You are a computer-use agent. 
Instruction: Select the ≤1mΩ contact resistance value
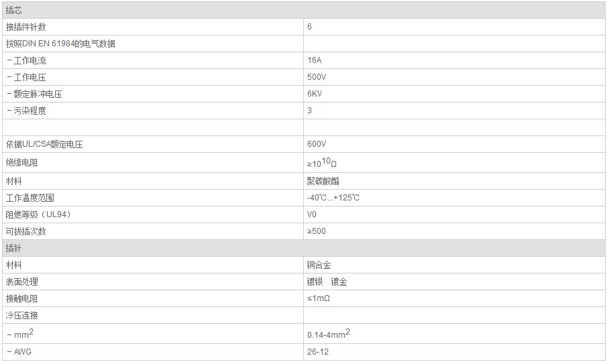(319, 298)
